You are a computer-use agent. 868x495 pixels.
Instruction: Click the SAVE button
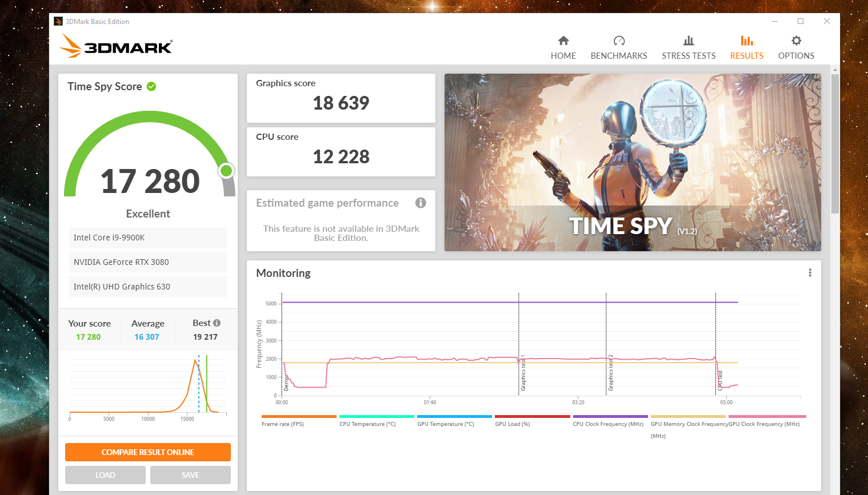coord(190,475)
